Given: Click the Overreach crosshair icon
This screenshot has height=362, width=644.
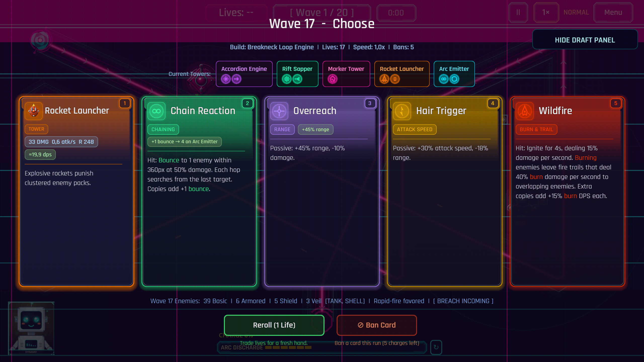Looking at the screenshot, I should 279,111.
